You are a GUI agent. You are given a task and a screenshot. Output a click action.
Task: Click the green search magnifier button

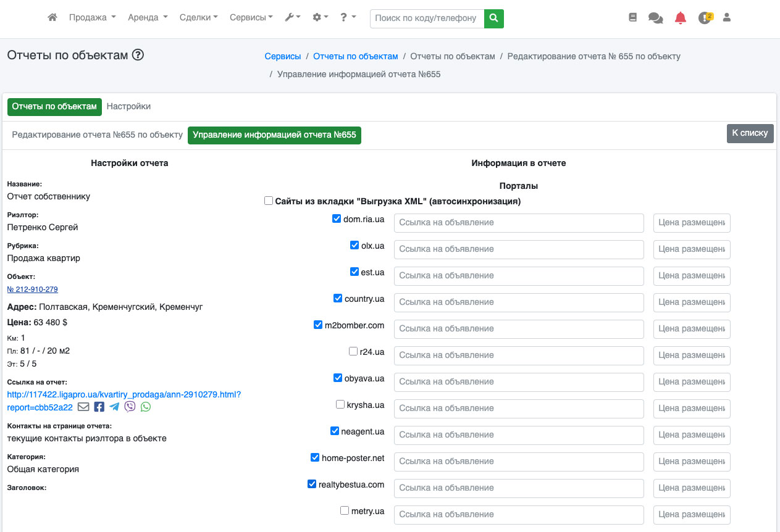tap(493, 19)
